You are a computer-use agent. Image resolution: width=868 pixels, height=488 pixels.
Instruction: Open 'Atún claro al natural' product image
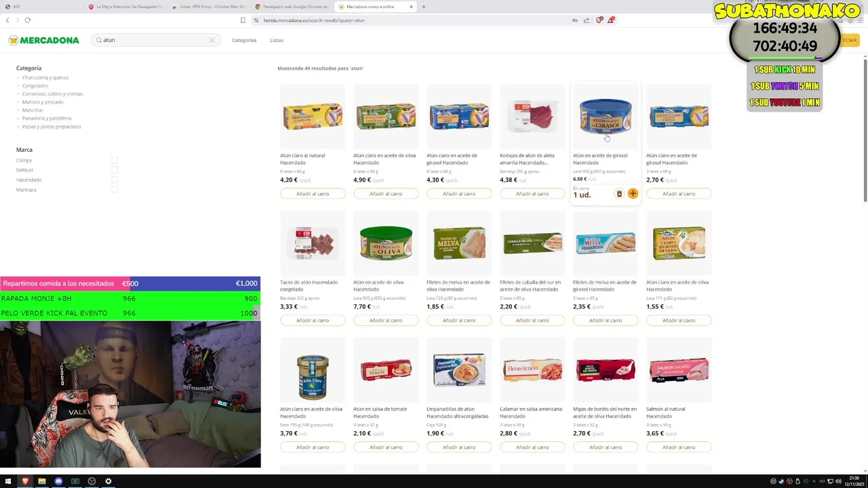pyautogui.click(x=313, y=117)
